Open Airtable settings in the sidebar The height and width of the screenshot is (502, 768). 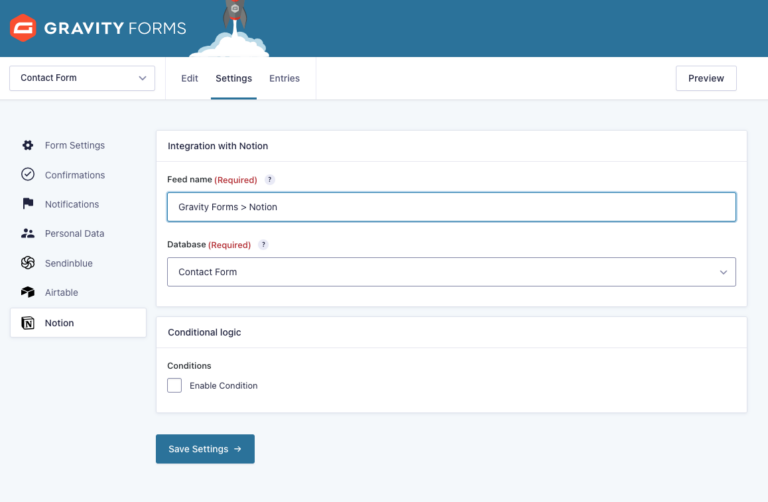click(x=61, y=292)
